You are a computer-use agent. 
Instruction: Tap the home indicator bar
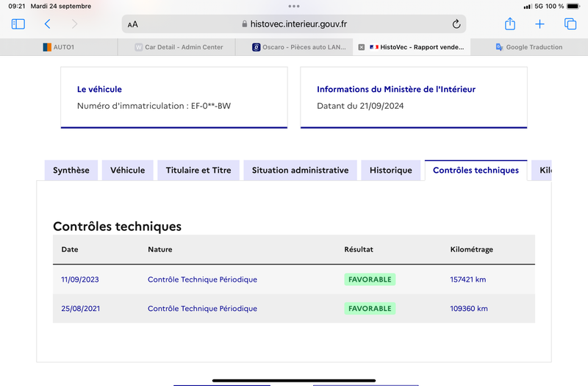point(294,380)
